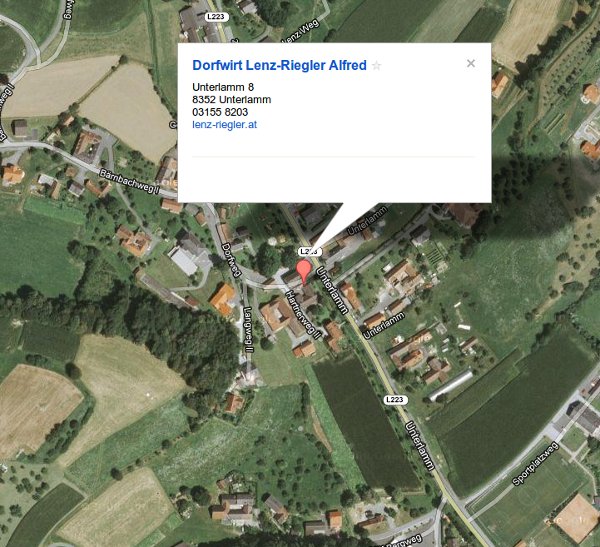Image resolution: width=600 pixels, height=547 pixels.
Task: Click the L223 badge beside the pin
Action: pyautogui.click(x=309, y=251)
